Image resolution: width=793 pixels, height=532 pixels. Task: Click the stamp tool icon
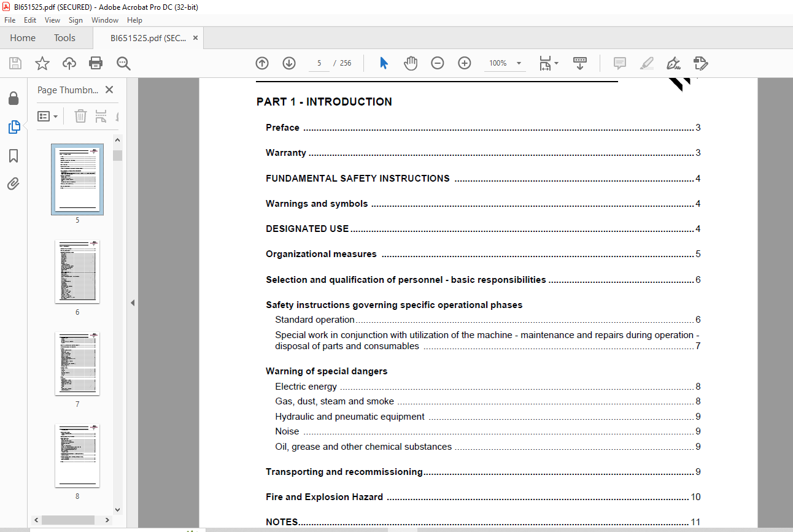click(701, 63)
